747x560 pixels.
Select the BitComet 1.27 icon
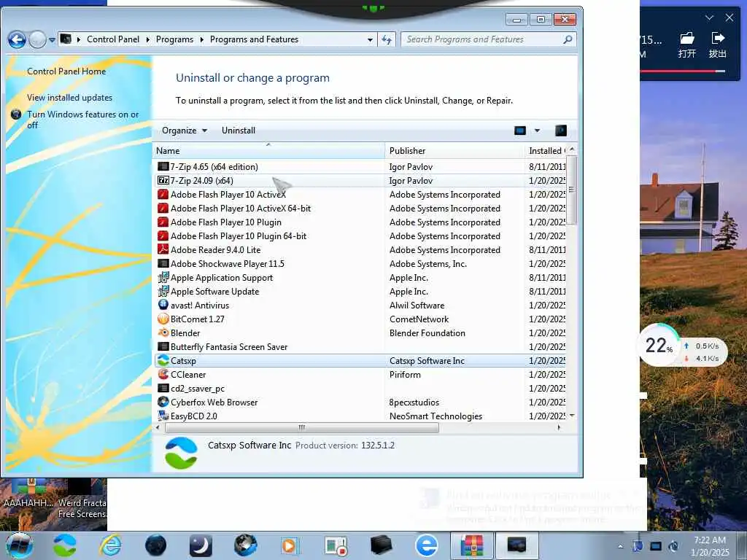(163, 319)
